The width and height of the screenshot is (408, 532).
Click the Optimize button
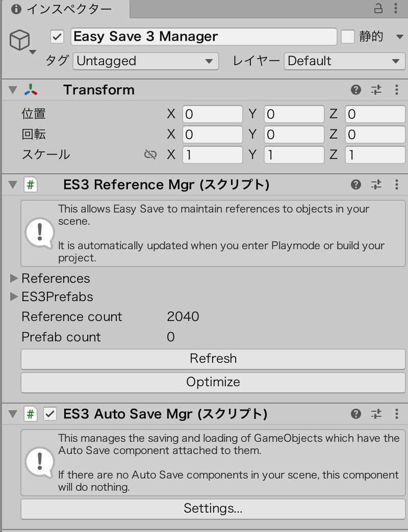pos(213,382)
